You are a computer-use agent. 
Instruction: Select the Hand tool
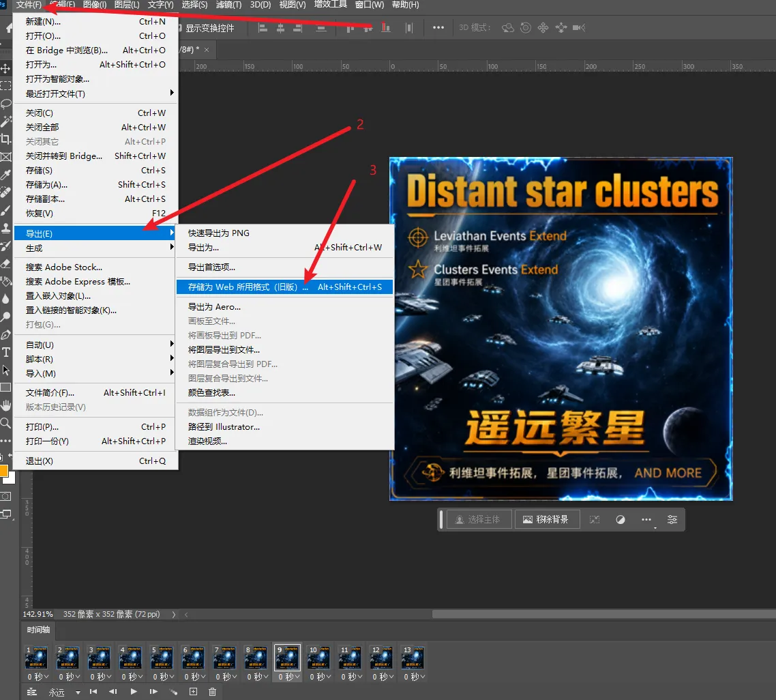(6, 406)
